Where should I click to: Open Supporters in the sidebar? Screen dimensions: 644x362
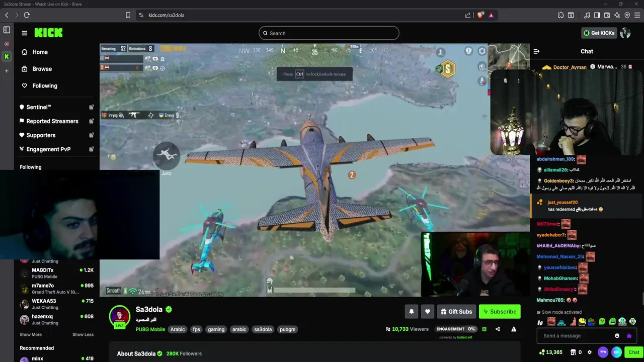(x=41, y=135)
